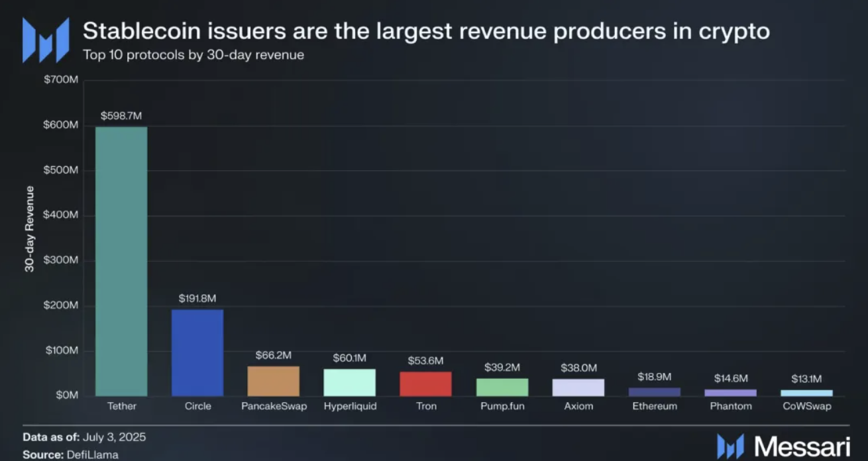Image resolution: width=868 pixels, height=461 pixels.
Task: Click the mint Hyperliquid bar
Action: click(350, 382)
